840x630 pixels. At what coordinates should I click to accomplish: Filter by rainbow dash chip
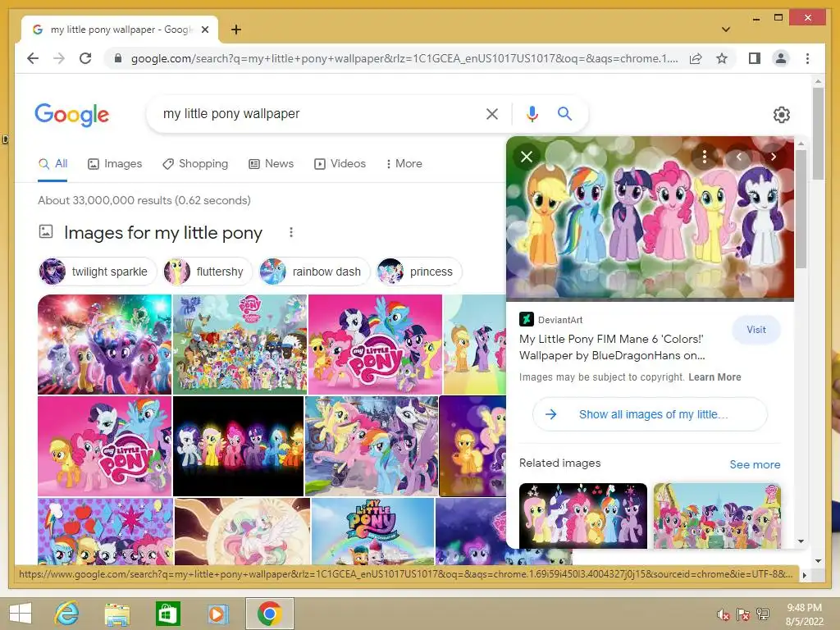pyautogui.click(x=313, y=272)
